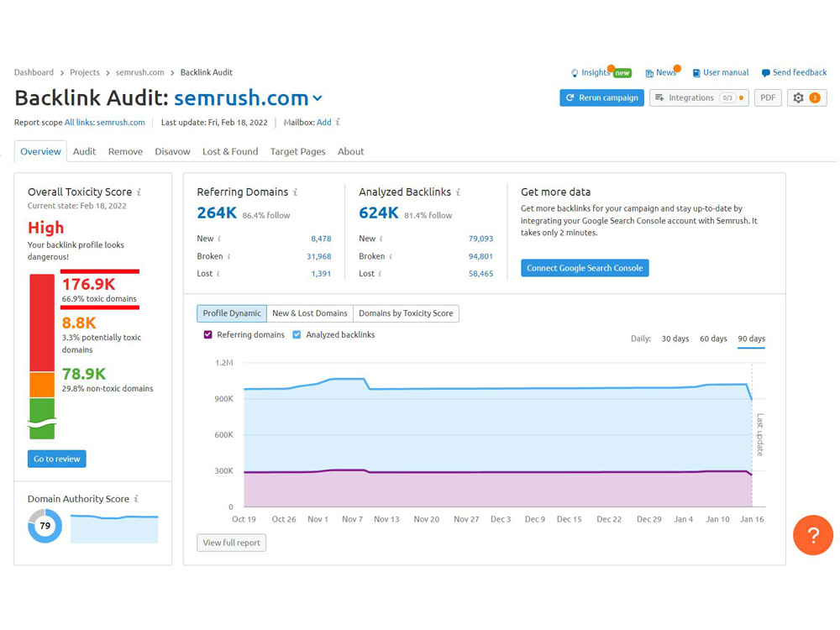Open Referring Domains New count 8,478
Screen dimensions: 840x630
321,239
